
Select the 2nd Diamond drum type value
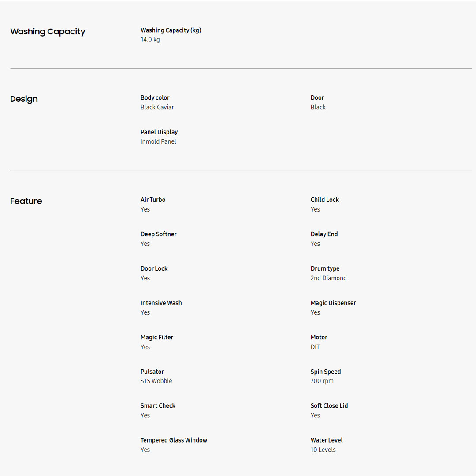tap(329, 279)
